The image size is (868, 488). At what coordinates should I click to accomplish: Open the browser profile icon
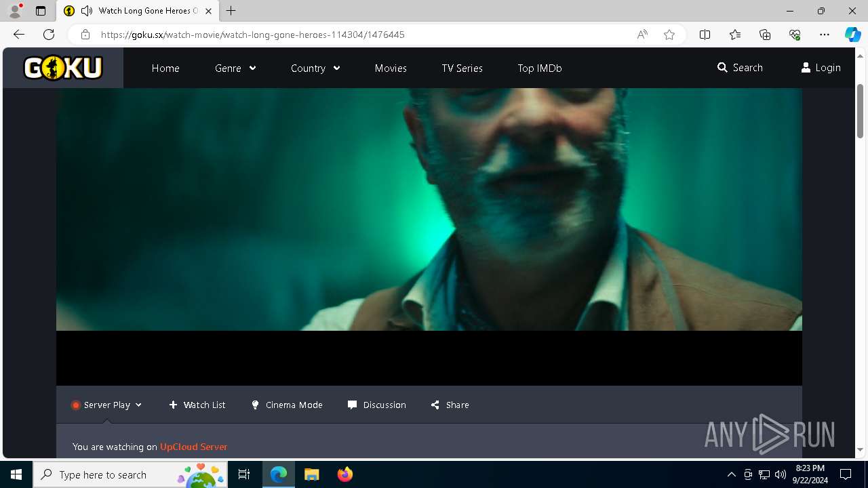tap(15, 11)
